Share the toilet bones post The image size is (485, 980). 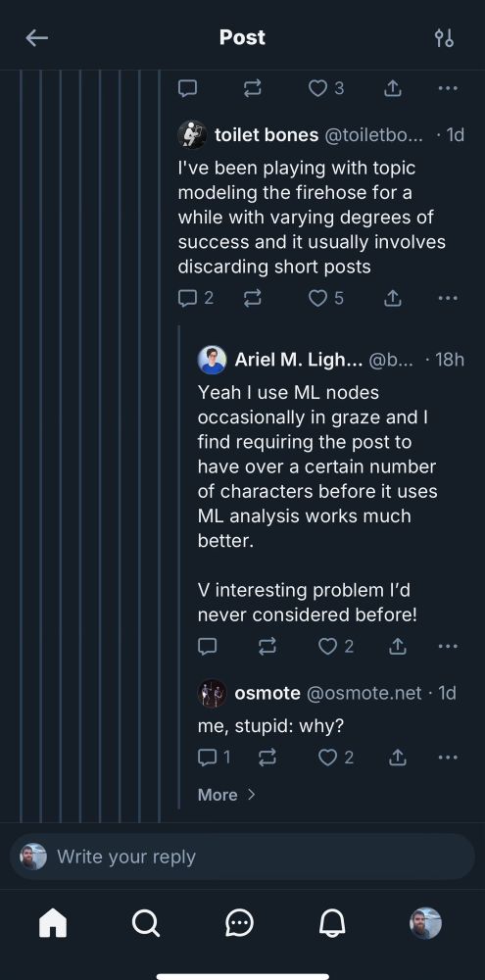392,298
